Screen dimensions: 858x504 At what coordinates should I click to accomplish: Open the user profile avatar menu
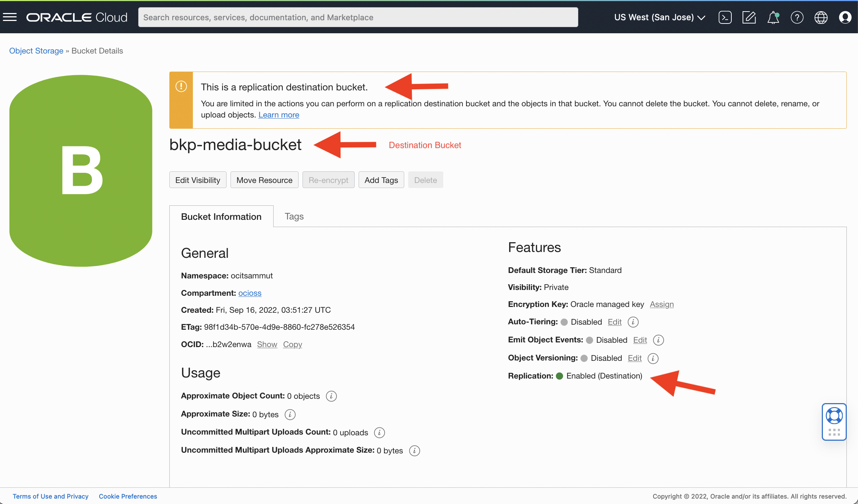tap(845, 17)
